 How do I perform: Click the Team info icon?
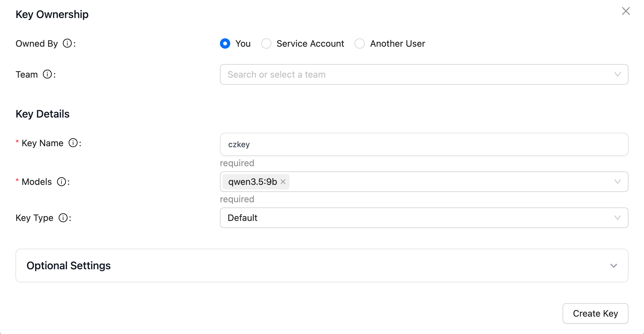48,74
